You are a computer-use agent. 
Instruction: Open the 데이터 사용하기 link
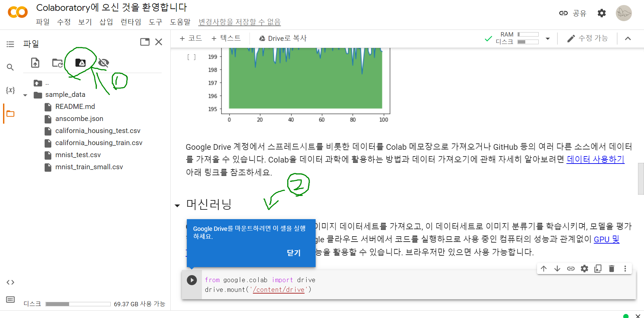click(595, 159)
